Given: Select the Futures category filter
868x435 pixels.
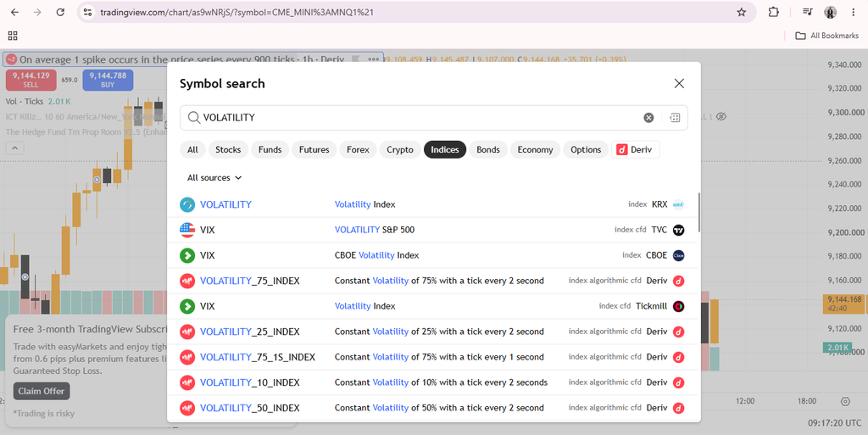Looking at the screenshot, I should click(x=314, y=149).
